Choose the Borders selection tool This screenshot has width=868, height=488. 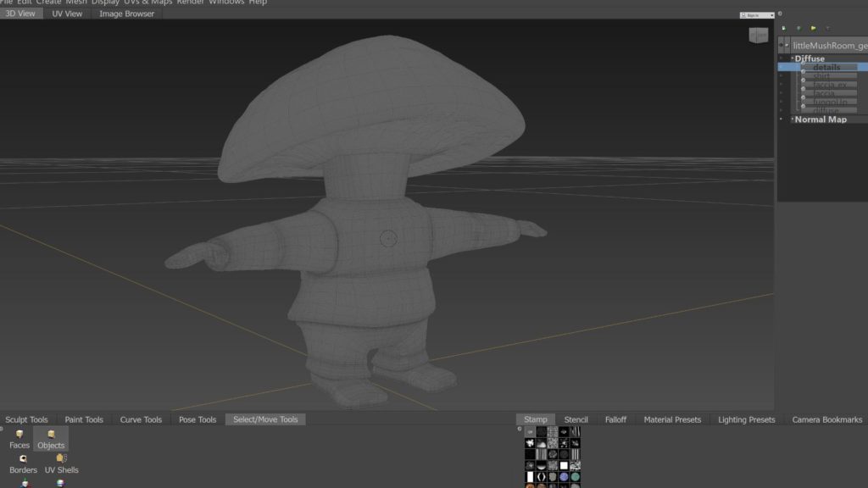point(23,463)
